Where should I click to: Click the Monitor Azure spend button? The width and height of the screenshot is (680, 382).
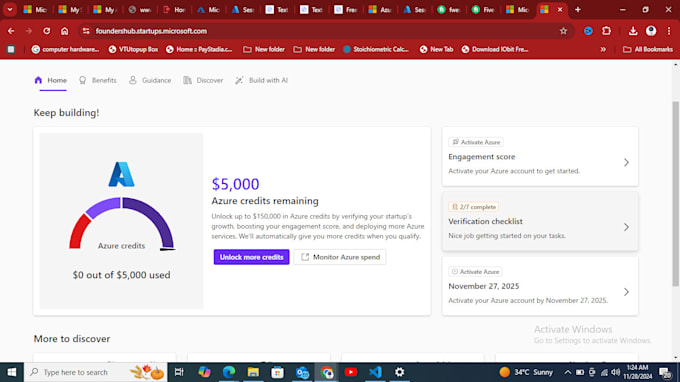[340, 257]
